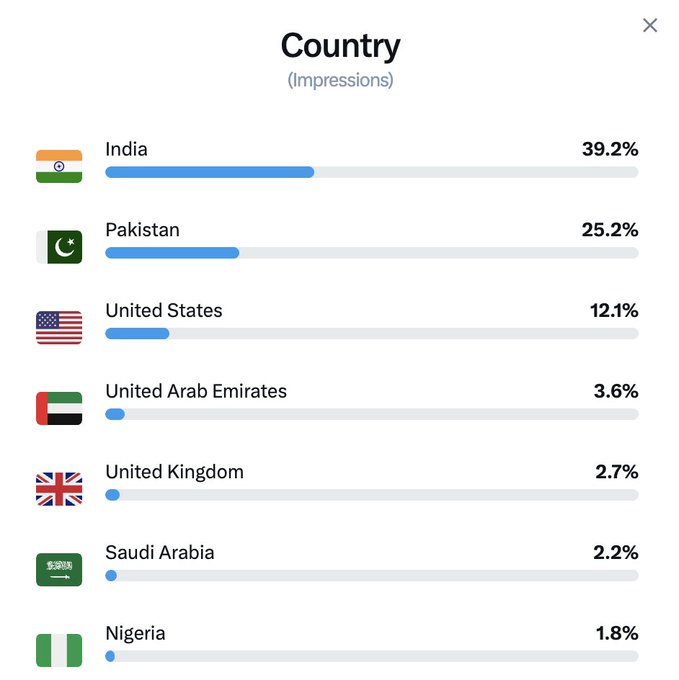
Task: Click the Nigeria flag icon
Action: (59, 650)
